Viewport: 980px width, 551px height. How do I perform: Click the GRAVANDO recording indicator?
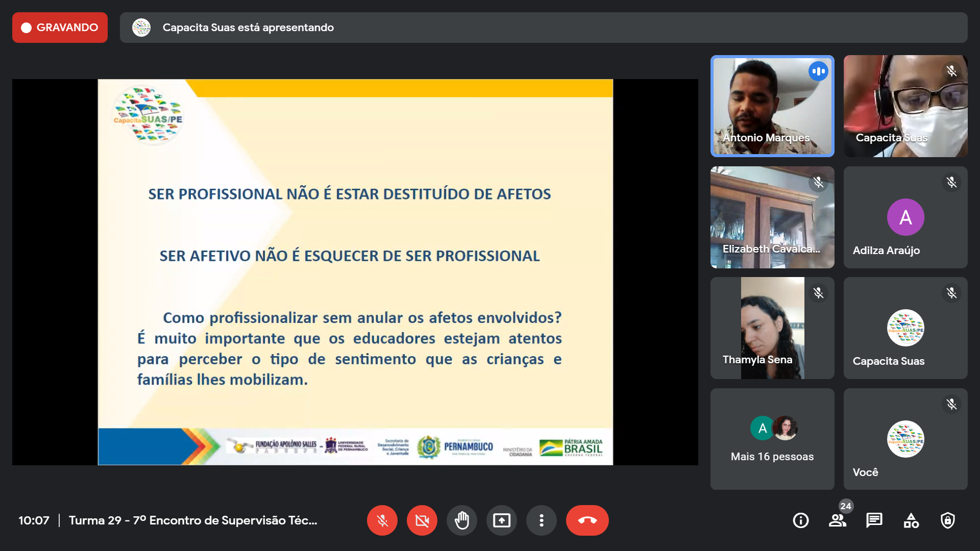click(x=60, y=28)
